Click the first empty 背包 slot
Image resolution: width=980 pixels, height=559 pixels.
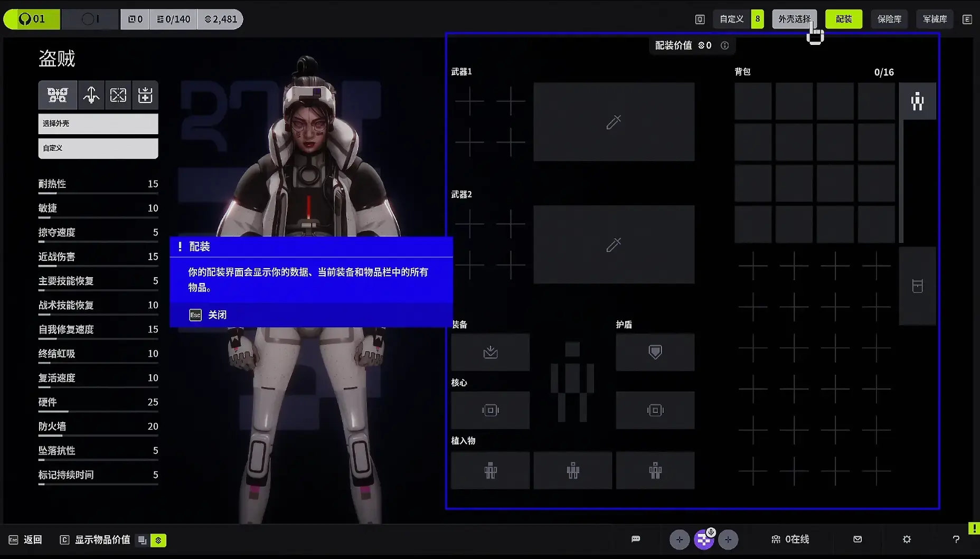point(753,101)
